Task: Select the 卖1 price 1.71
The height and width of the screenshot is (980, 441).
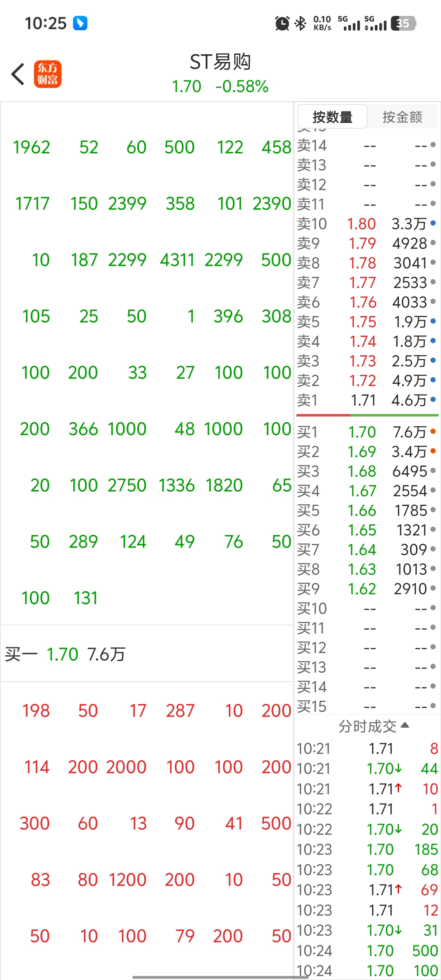Action: pos(363,400)
